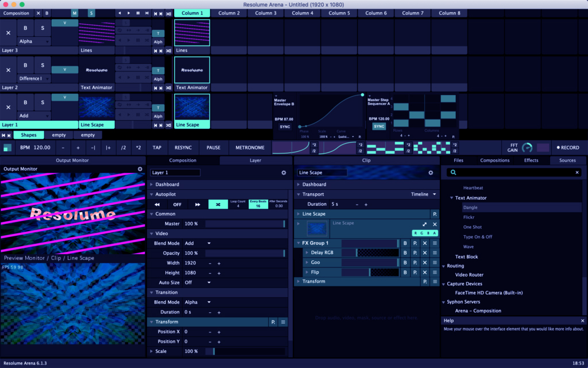Open Layer panel settings gear

(284, 172)
